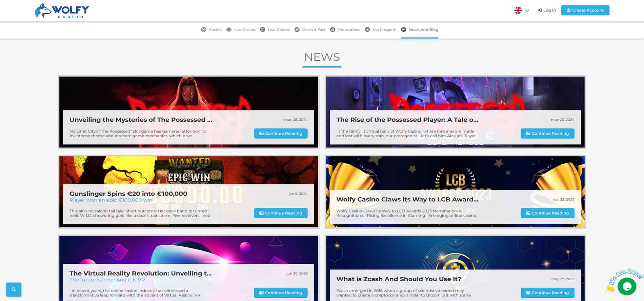Continue Reading The Rise of the Possessed Player
This screenshot has width=644, height=301.
547,133
